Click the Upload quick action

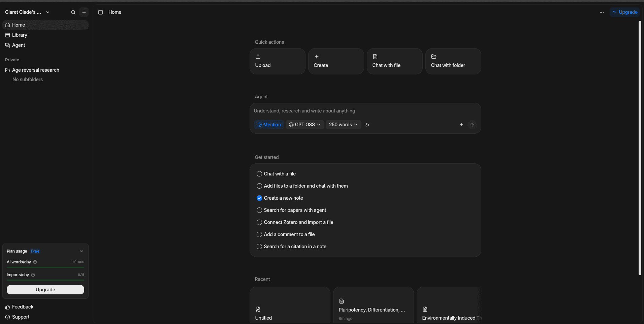pyautogui.click(x=277, y=61)
